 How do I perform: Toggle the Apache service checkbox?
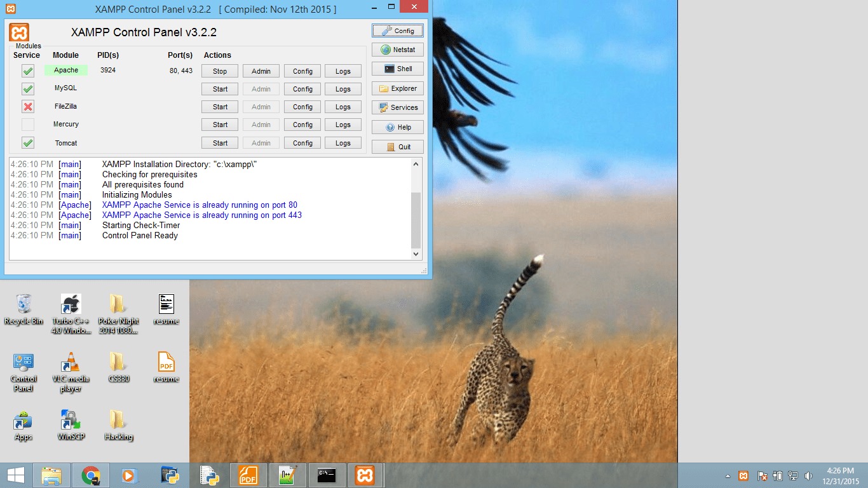point(28,71)
